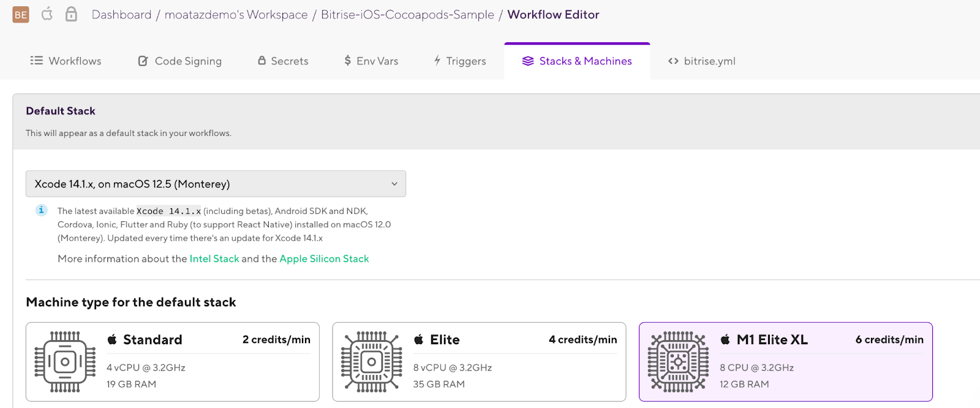The height and width of the screenshot is (408, 980).
Task: Switch to the Code Signing tab
Action: point(179,61)
